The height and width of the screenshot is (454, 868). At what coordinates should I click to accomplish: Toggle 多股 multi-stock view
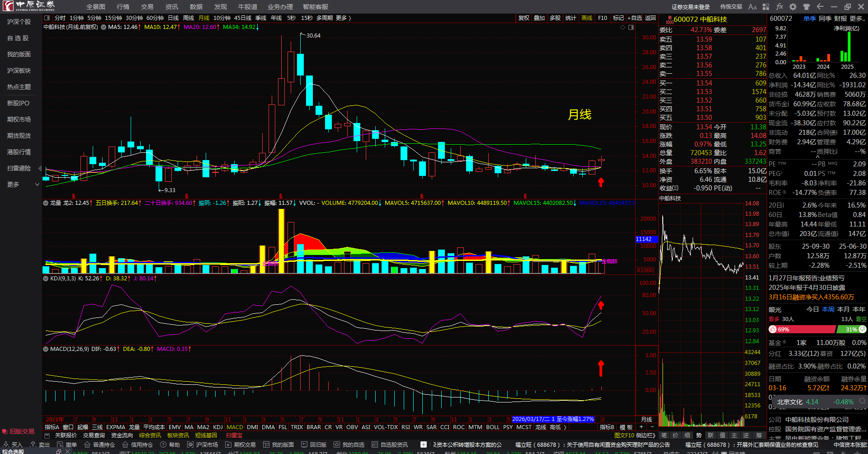[x=555, y=18]
